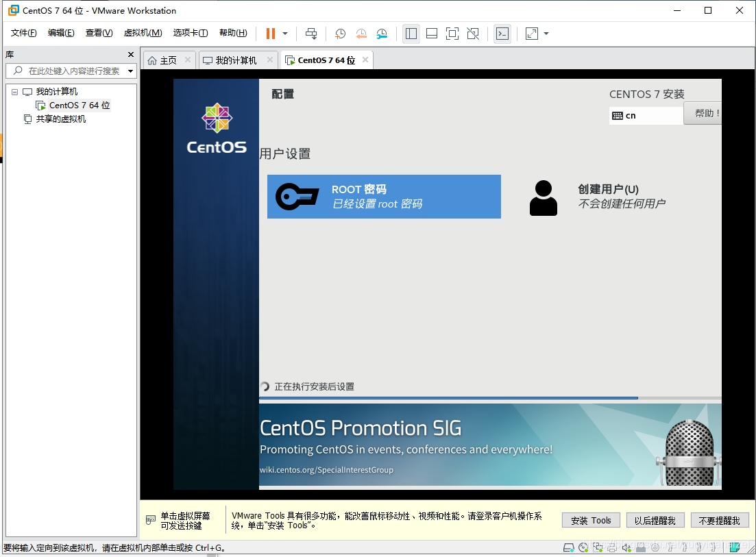Open the 帮助(H) menu
Image resolution: width=756 pixels, height=557 pixels.
tap(233, 33)
